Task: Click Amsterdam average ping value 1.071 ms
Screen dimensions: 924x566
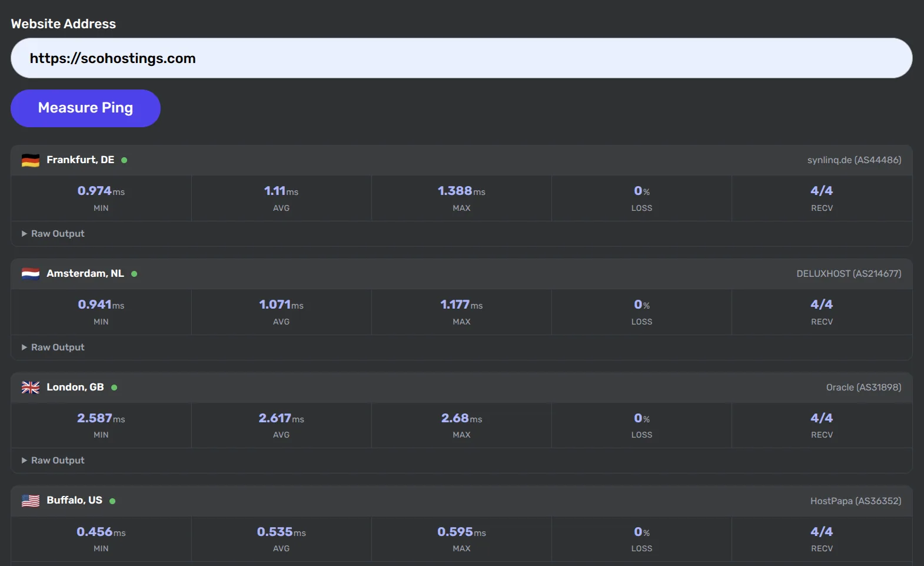Action: tap(281, 304)
